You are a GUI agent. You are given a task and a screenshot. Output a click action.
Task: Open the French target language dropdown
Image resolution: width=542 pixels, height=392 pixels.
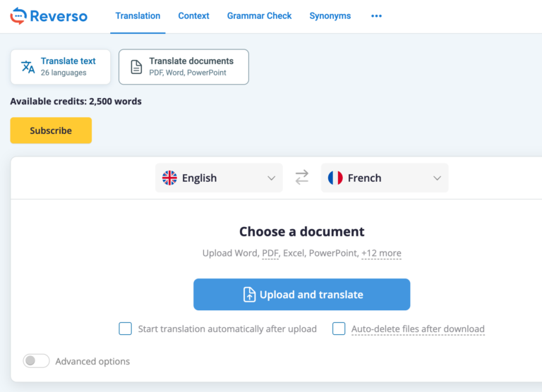click(x=385, y=178)
